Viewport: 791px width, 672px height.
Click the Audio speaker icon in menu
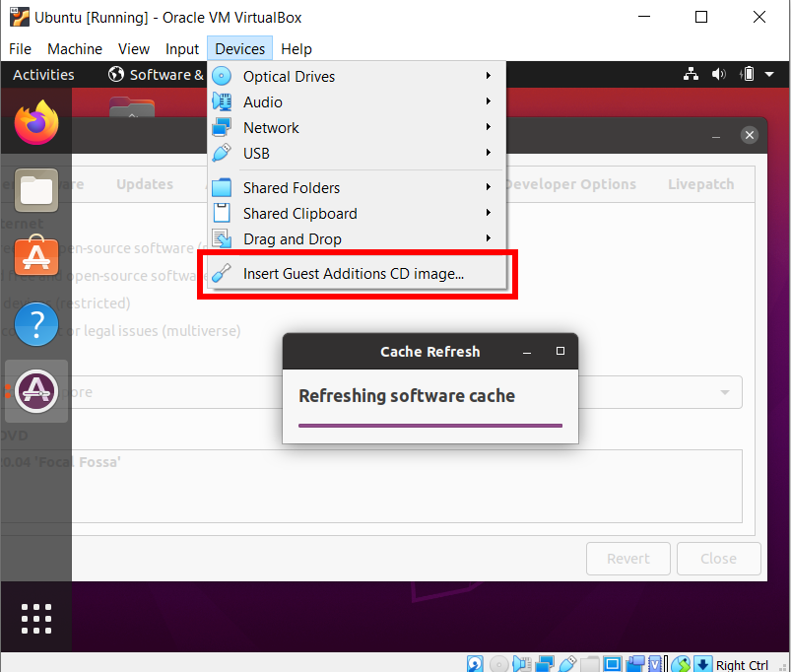222,101
